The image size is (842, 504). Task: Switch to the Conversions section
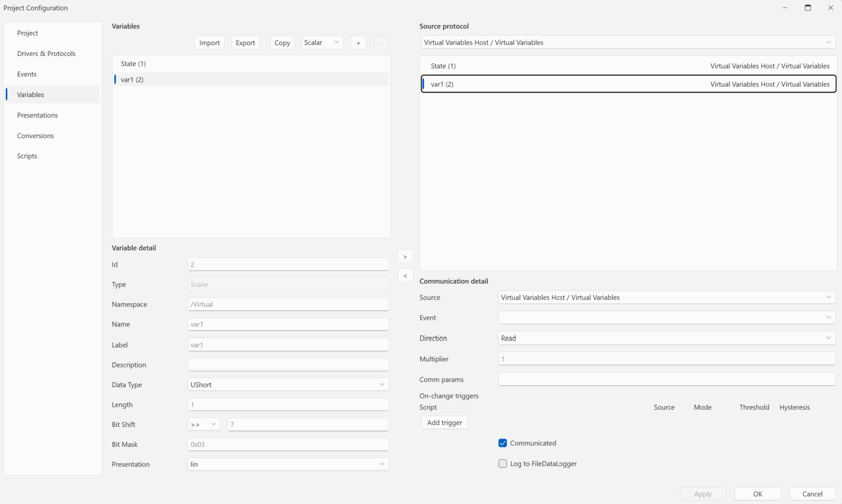(53, 136)
